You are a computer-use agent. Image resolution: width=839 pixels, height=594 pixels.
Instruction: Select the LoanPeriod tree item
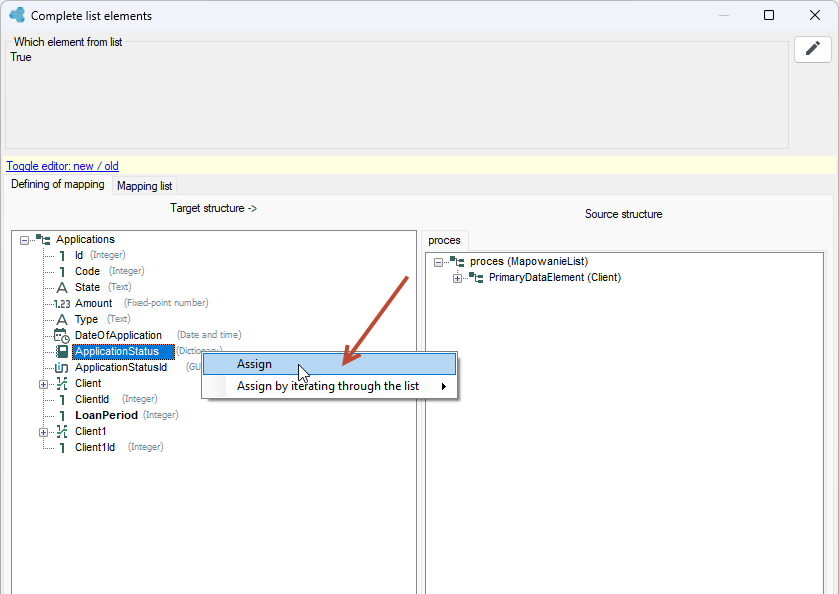pyautogui.click(x=106, y=415)
